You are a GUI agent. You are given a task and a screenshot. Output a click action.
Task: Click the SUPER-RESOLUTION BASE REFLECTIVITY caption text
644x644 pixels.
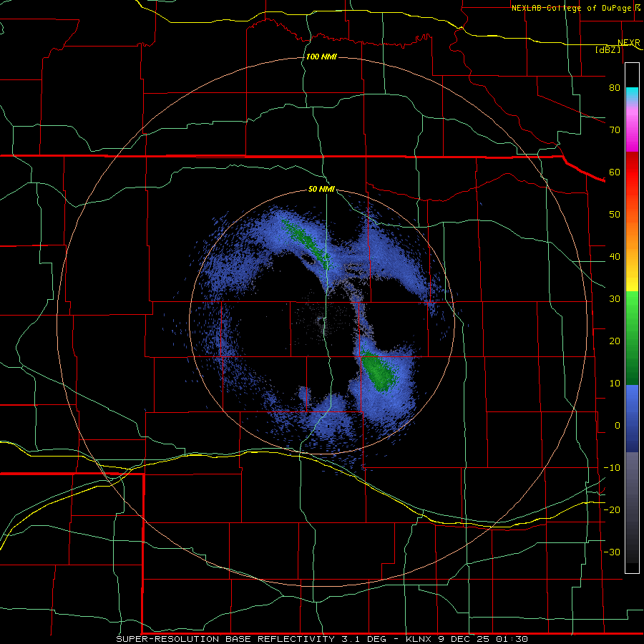point(225,639)
